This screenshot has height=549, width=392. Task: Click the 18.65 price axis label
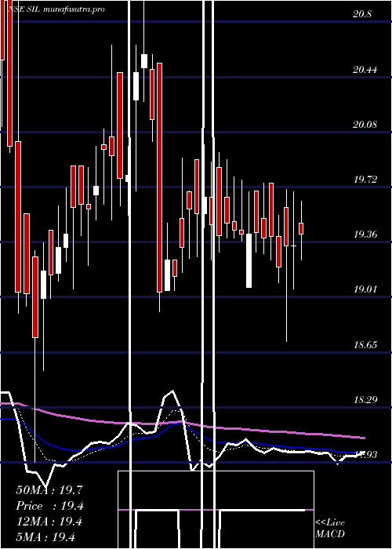tap(365, 345)
